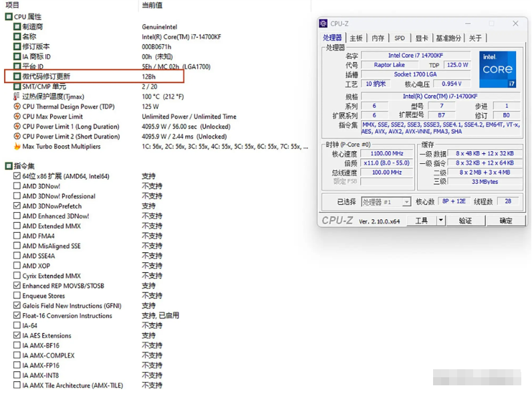
Task: Click the icon beside IA 商标 ID row
Action: (x=17, y=56)
